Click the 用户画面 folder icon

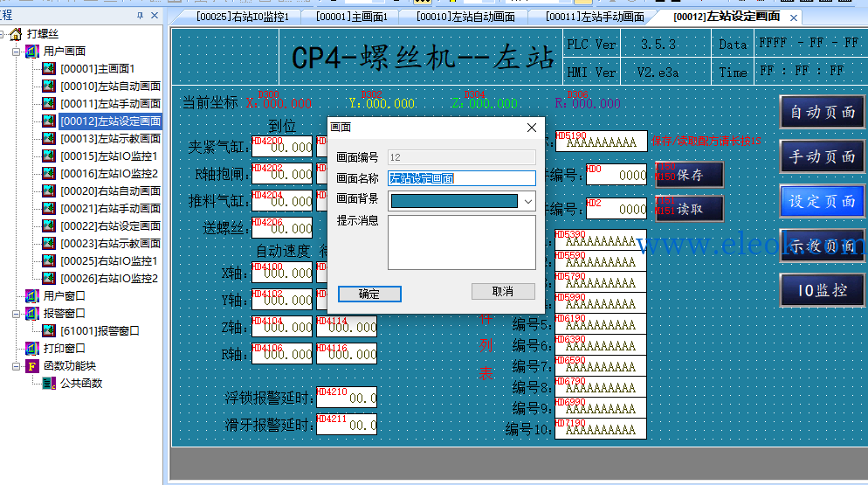32,52
